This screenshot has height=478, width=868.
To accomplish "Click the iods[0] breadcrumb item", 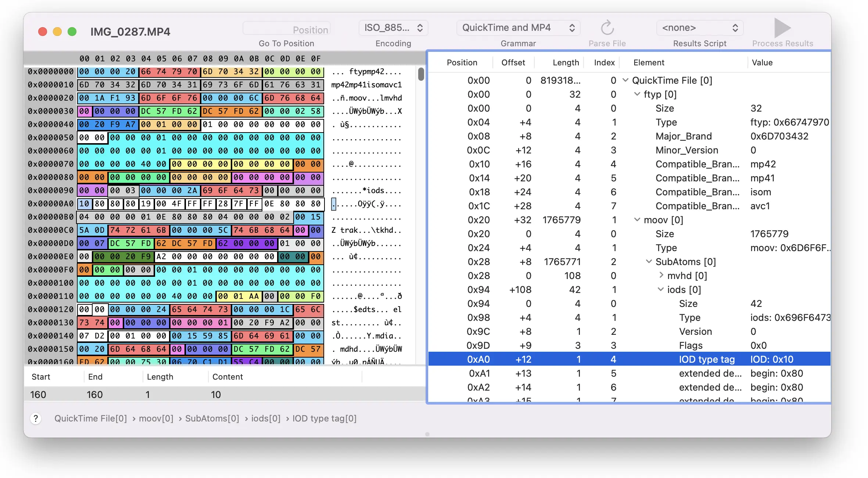I will pyautogui.click(x=266, y=419).
